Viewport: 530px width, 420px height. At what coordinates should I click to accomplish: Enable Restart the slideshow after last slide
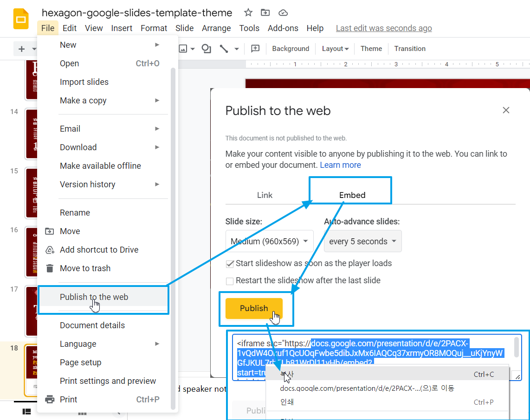[230, 281]
